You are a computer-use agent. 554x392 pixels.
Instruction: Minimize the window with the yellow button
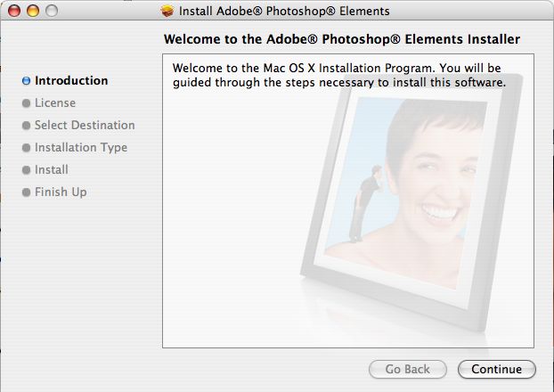tap(33, 11)
